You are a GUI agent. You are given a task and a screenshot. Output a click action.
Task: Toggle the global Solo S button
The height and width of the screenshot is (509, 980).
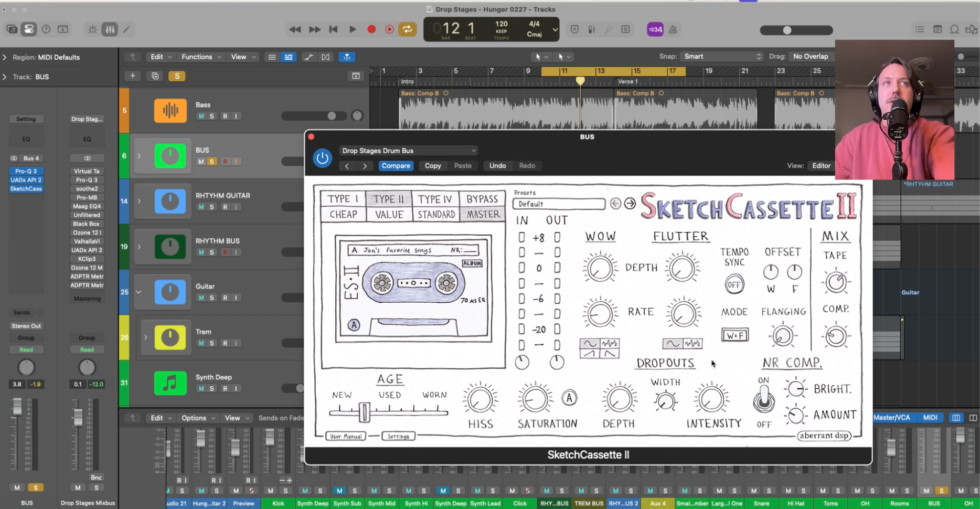pyautogui.click(x=177, y=76)
